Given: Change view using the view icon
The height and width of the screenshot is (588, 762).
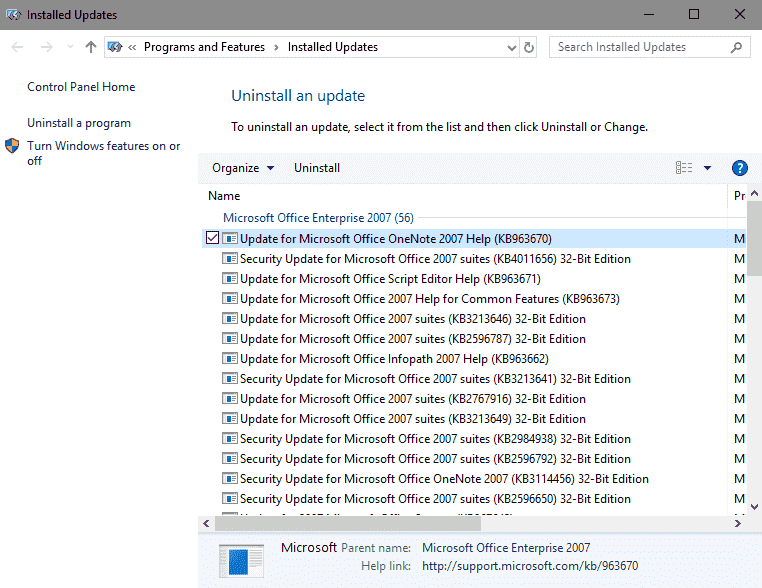Looking at the screenshot, I should click(x=684, y=168).
